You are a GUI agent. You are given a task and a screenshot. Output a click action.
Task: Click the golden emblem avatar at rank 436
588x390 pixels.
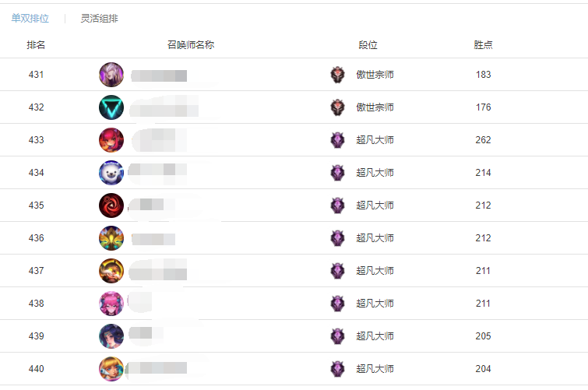pos(111,237)
